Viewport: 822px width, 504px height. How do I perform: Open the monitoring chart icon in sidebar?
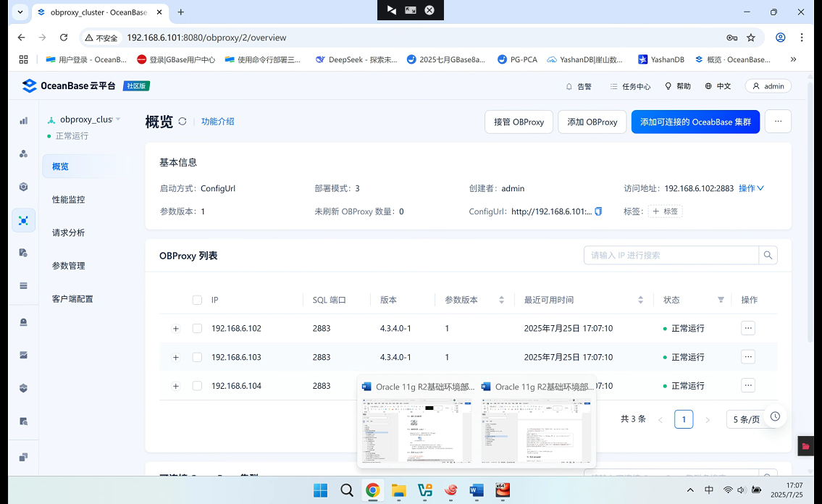[24, 355]
